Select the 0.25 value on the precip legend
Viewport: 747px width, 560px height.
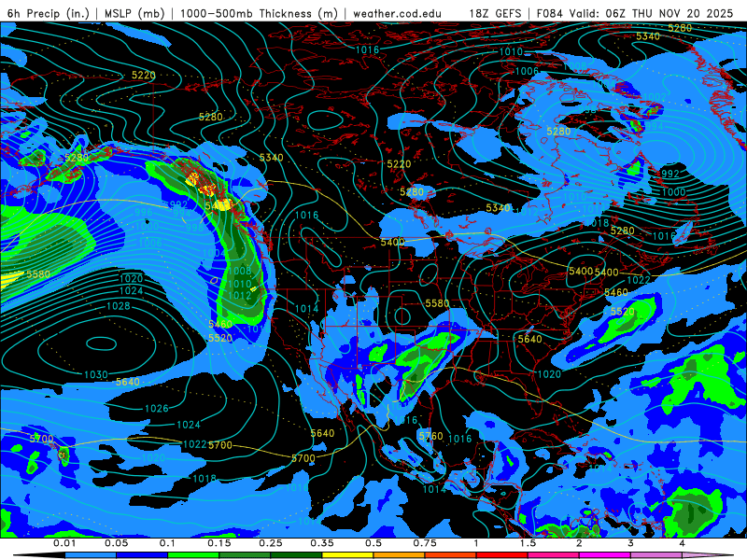(x=271, y=543)
